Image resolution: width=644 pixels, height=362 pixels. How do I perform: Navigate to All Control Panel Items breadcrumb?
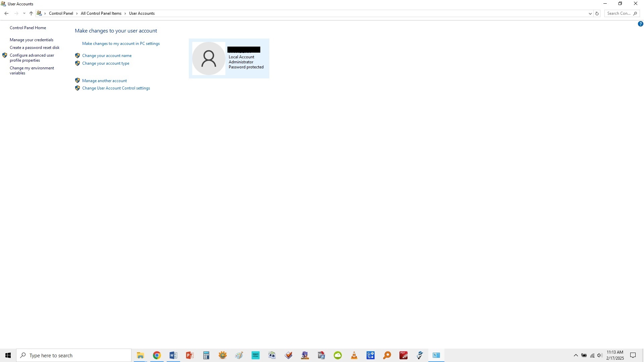(101, 13)
